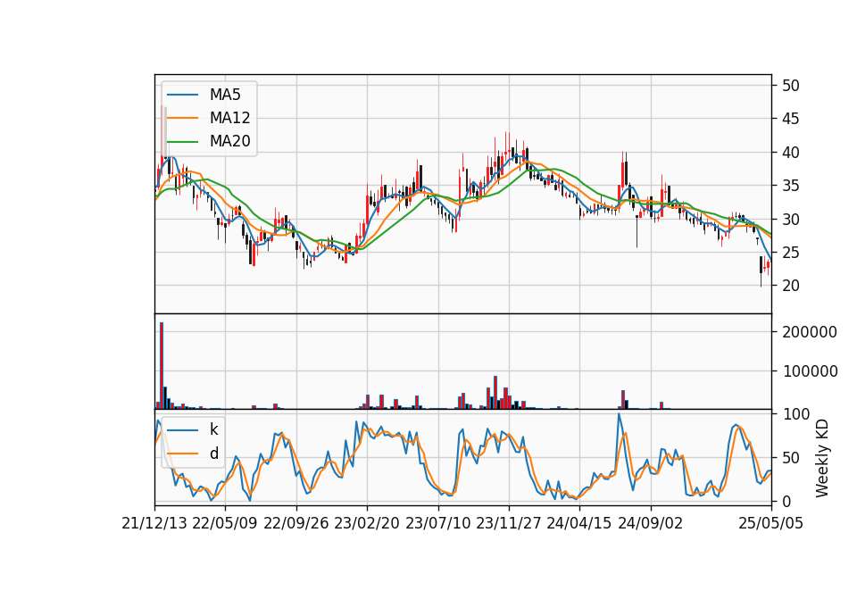Click the tallest volume bar near 200000
The image size is (857, 616).
click(162, 366)
